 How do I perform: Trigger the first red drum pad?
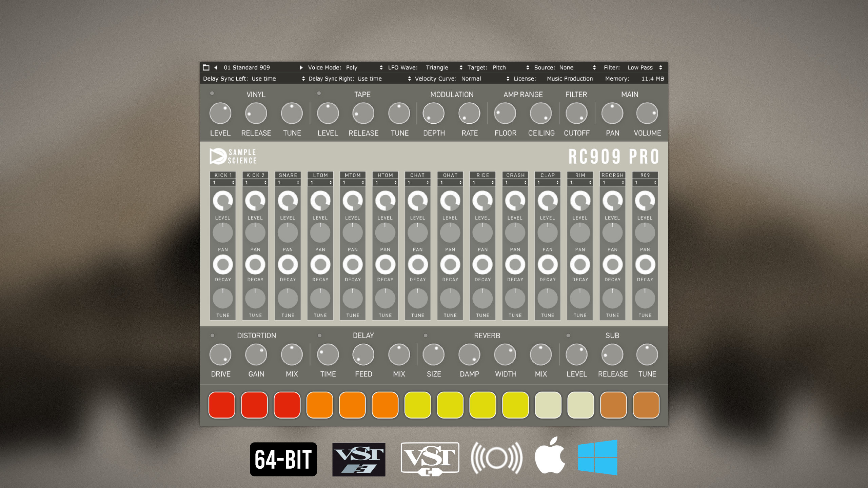pyautogui.click(x=222, y=405)
